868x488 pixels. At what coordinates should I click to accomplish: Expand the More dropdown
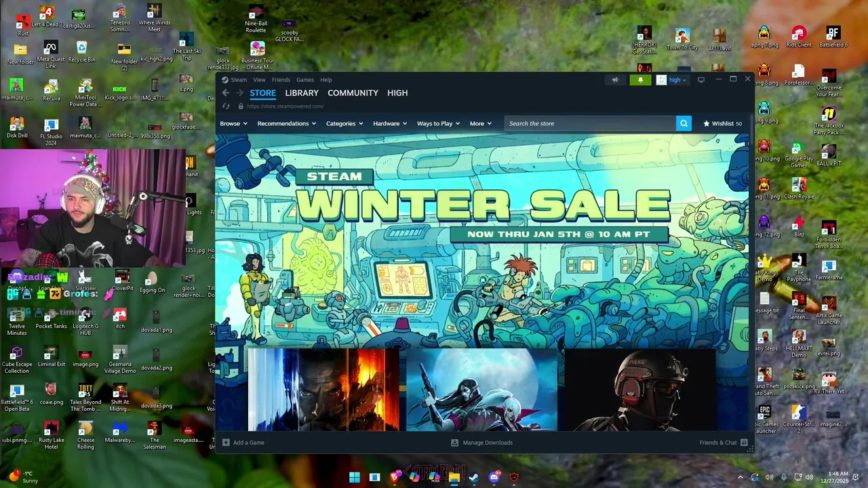coord(481,123)
